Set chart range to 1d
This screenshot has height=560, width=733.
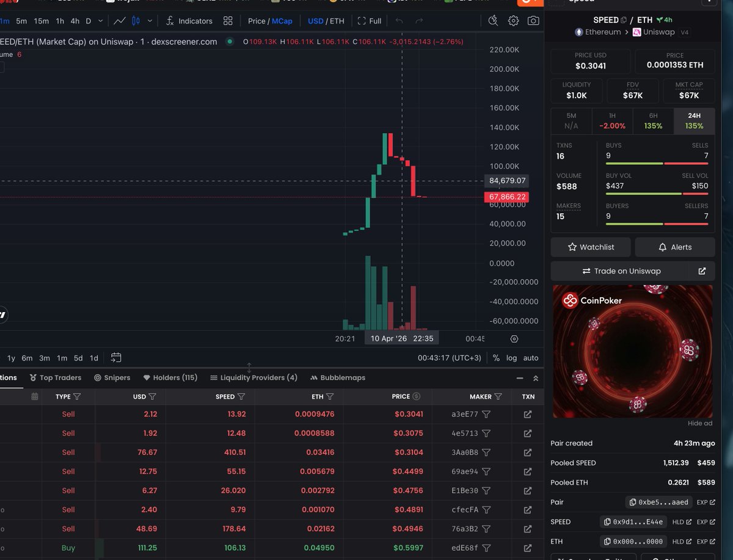(93, 358)
